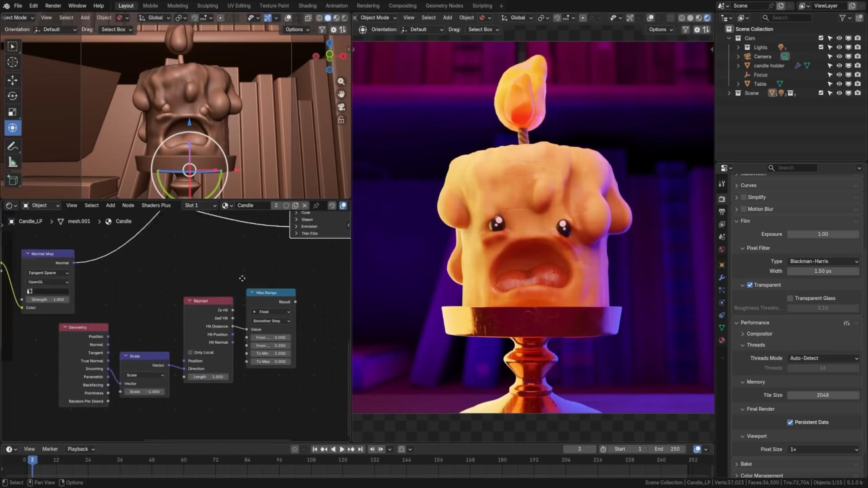Switch to the Geometry Nodes workspace tab
Screen dimensions: 868x488
tap(444, 6)
